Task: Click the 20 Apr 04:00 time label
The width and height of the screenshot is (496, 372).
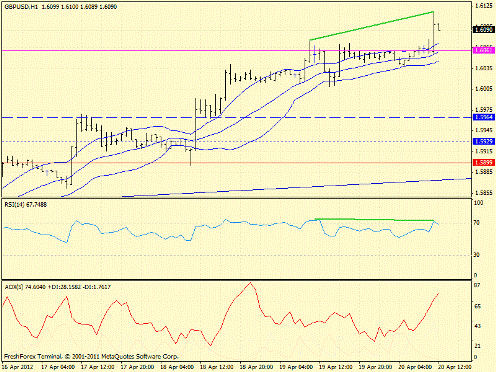Action: pyautogui.click(x=415, y=367)
